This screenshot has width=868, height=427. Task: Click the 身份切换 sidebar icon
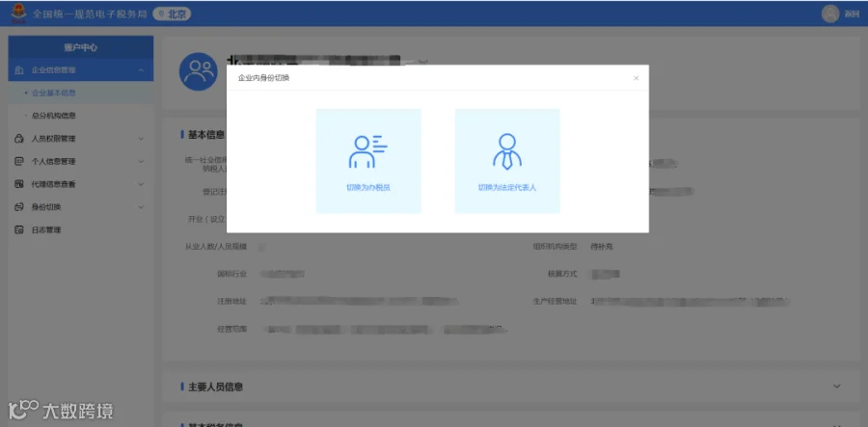pos(19,207)
